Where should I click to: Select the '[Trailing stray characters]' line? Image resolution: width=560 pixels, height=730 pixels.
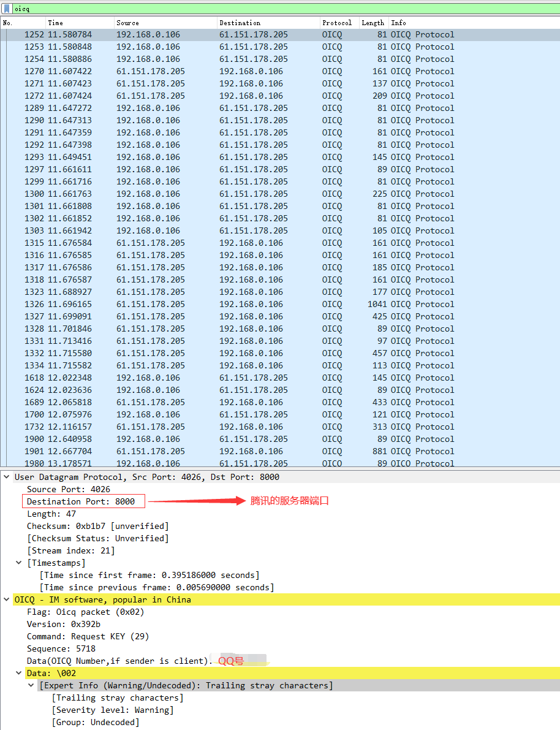117,698
